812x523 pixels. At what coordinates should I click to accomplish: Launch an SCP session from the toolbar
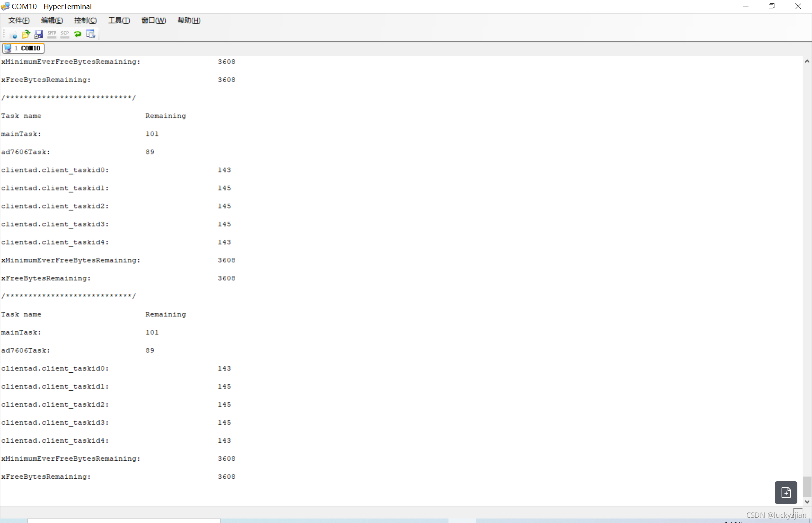65,34
